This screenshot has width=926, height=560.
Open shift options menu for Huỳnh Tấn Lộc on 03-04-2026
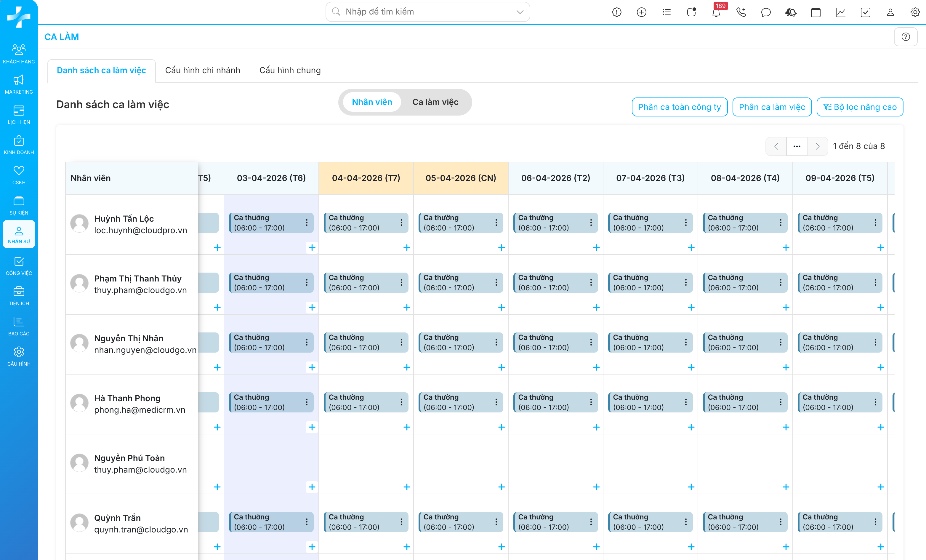(307, 223)
